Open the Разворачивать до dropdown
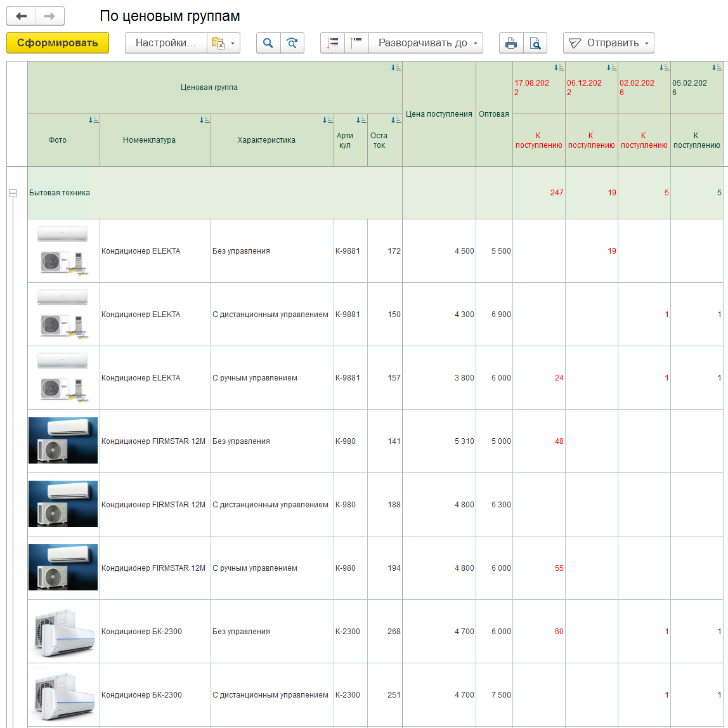 [x=426, y=42]
